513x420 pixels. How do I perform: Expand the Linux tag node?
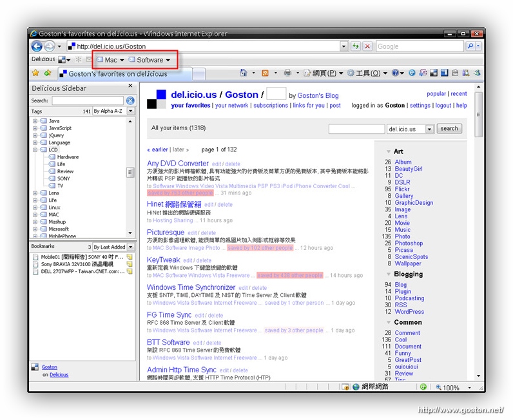pyautogui.click(x=35, y=207)
